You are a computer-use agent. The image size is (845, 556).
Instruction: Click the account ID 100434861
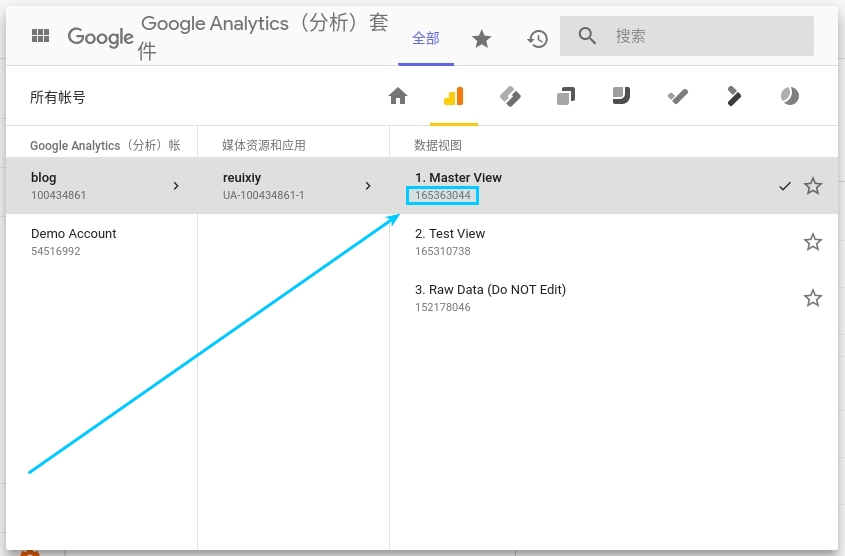tap(59, 195)
